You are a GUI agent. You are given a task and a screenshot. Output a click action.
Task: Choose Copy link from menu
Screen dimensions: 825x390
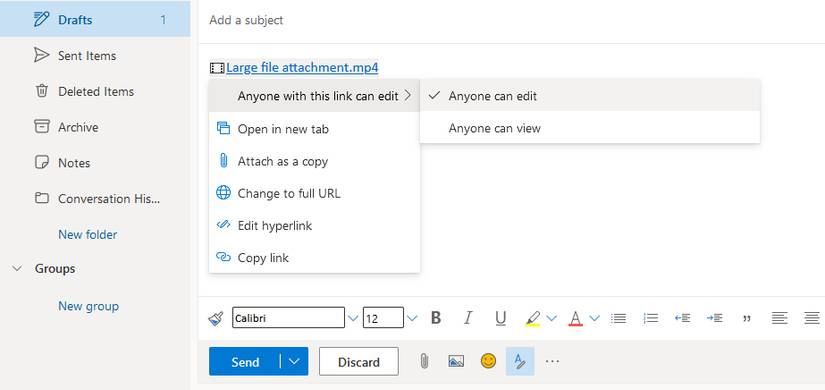(x=314, y=257)
